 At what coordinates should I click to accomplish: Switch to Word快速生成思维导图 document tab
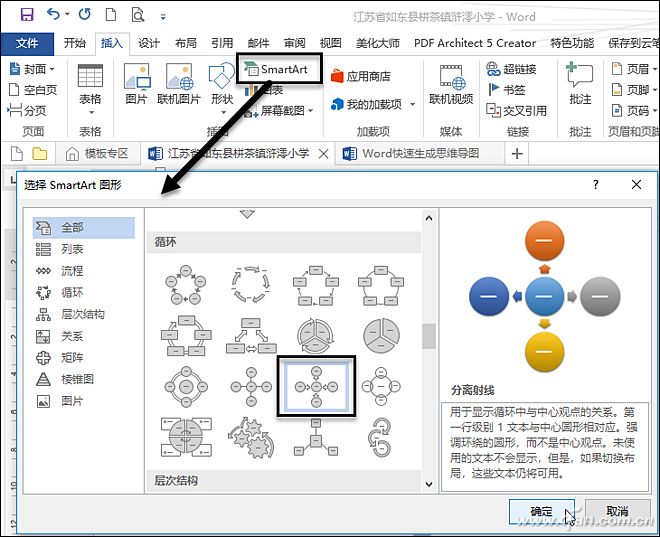[419, 154]
